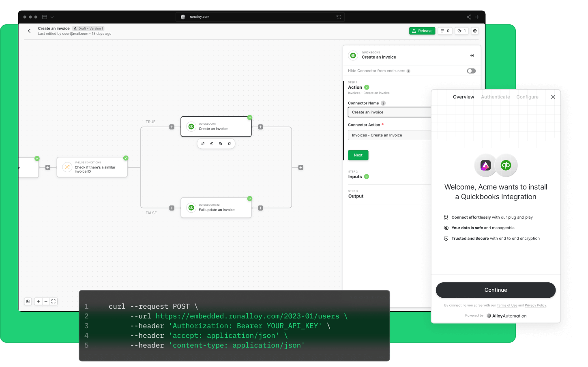The image size is (588, 367).
Task: Click the Continue button
Action: 496,290
